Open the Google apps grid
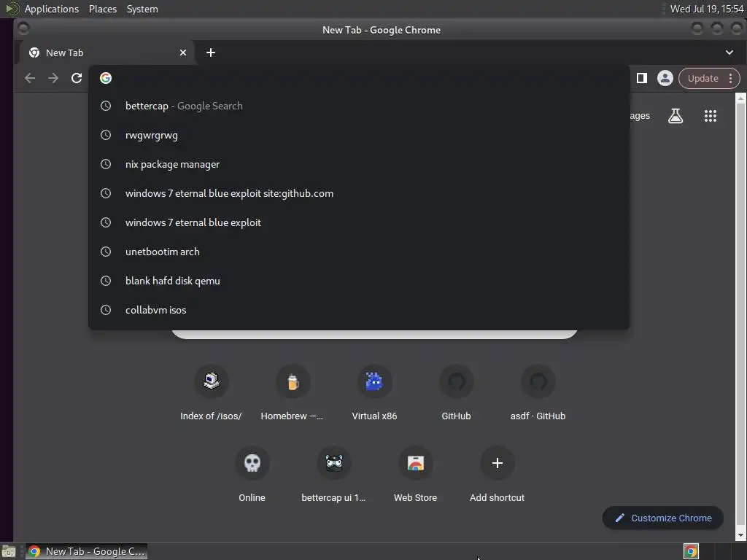 point(711,116)
